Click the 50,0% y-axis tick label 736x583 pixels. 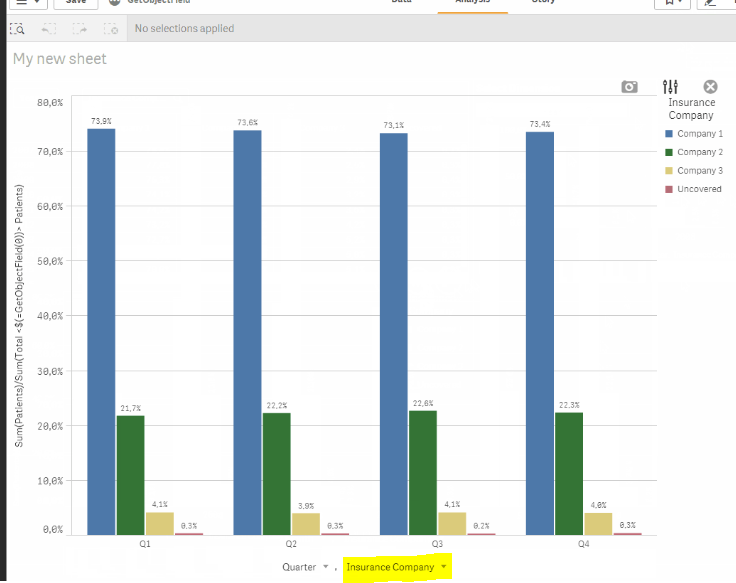50,261
